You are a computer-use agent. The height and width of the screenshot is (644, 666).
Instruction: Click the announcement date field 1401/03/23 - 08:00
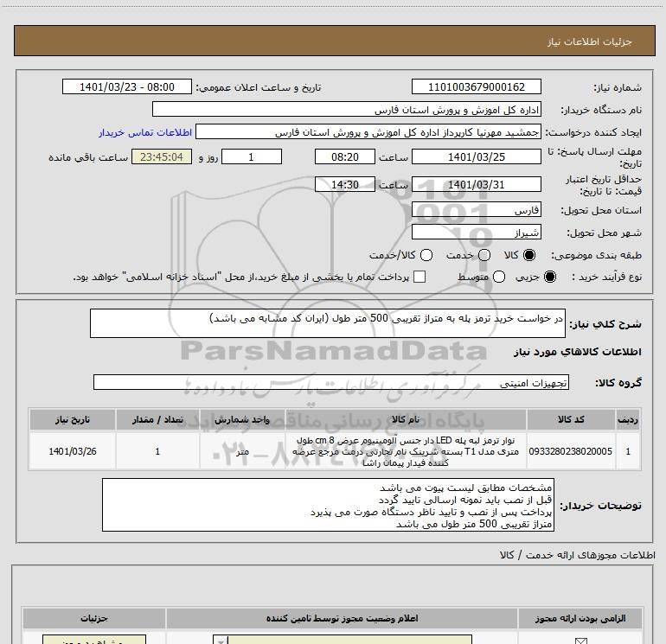tap(127, 87)
